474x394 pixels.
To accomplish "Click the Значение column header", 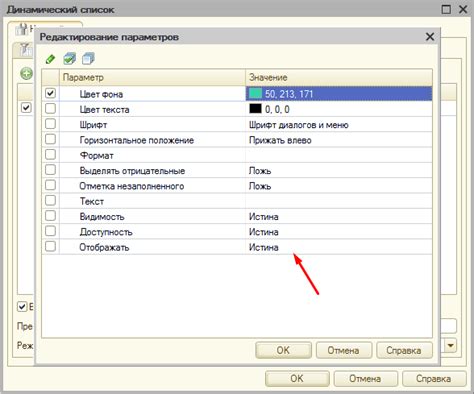I will 339,78.
